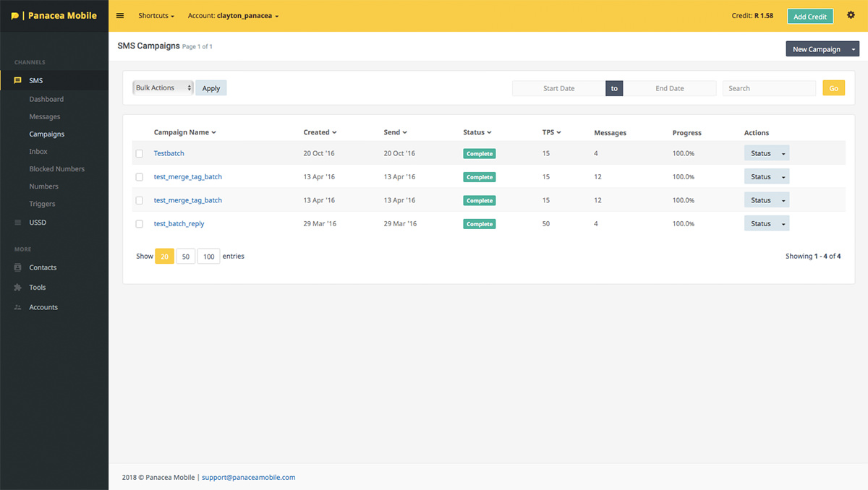The image size is (868, 490).
Task: Show 50 entries per page
Action: click(x=186, y=257)
